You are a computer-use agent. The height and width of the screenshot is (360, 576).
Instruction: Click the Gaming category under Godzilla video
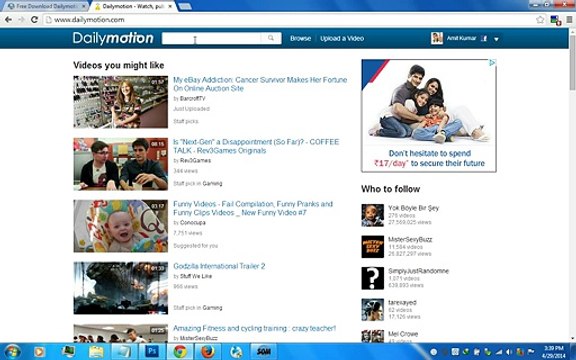click(212, 307)
